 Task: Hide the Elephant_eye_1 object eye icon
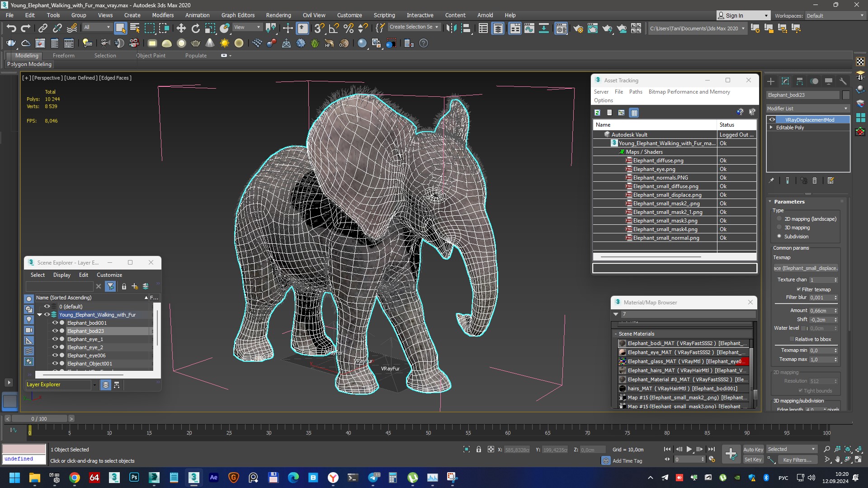(x=55, y=339)
